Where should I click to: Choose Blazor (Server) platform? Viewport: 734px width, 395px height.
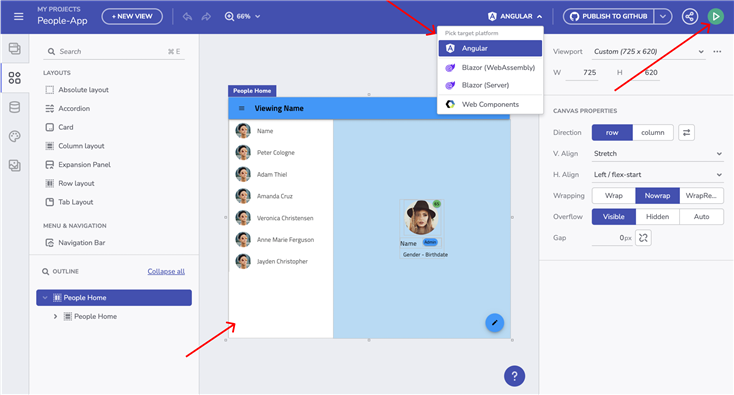coord(490,85)
